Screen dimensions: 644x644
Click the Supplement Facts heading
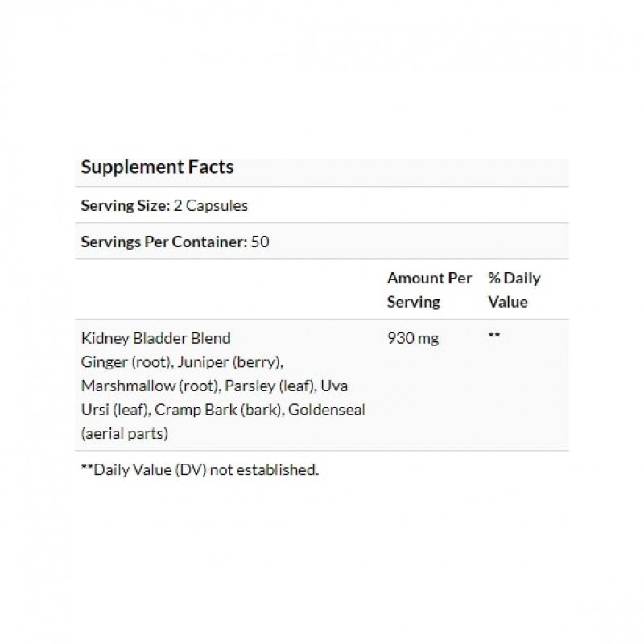tap(158, 167)
